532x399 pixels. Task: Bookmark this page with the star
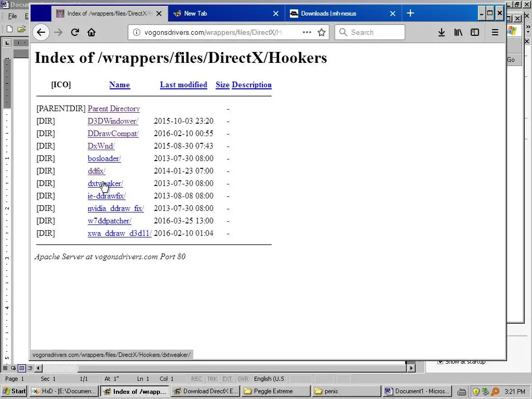pos(322,33)
